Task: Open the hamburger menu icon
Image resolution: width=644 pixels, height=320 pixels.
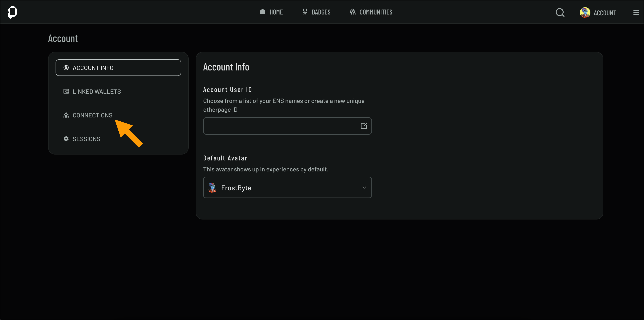Action: point(636,13)
